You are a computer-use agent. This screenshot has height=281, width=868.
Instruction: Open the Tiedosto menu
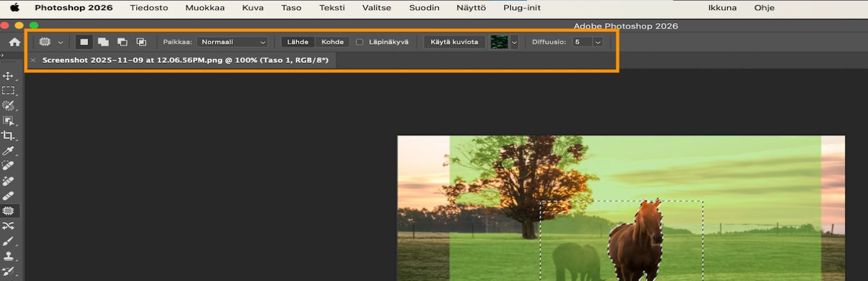[149, 8]
